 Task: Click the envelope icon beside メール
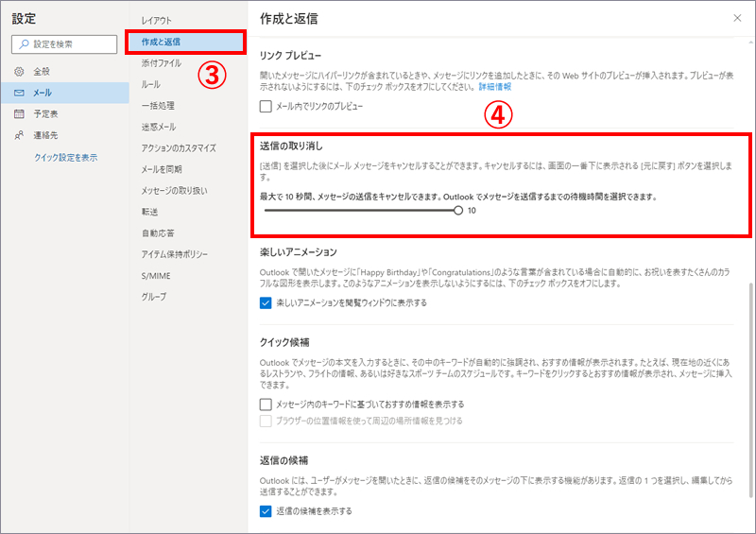[x=19, y=93]
